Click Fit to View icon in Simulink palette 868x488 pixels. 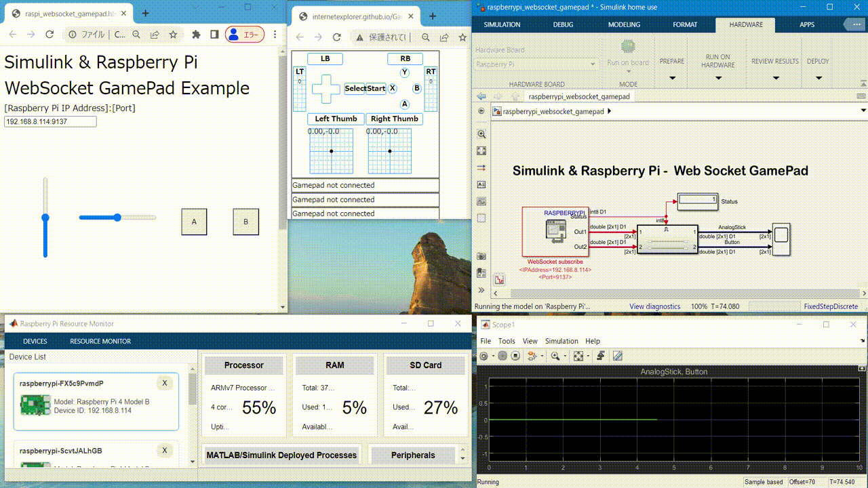tap(481, 150)
